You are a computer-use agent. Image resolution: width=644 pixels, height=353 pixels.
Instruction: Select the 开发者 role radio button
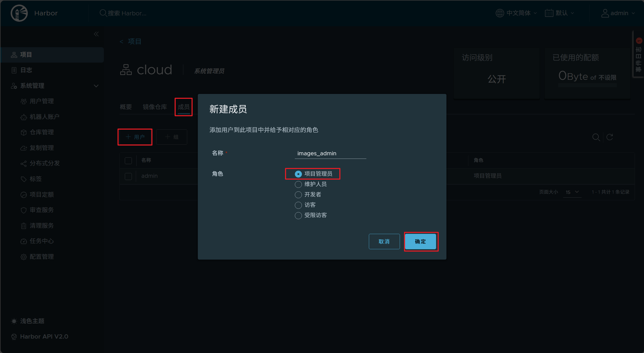point(298,195)
